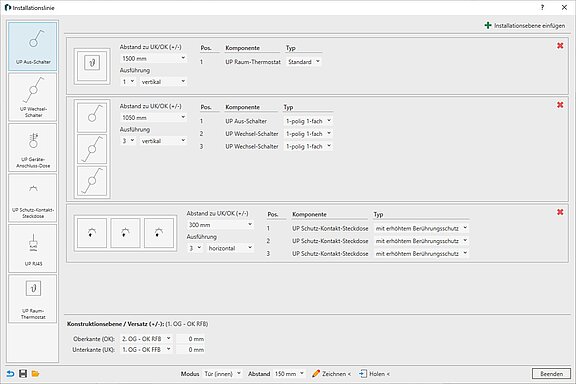The height and width of the screenshot is (384, 576).
Task: Click the UP Raum-Thermostat component text in table
Action: click(253, 62)
